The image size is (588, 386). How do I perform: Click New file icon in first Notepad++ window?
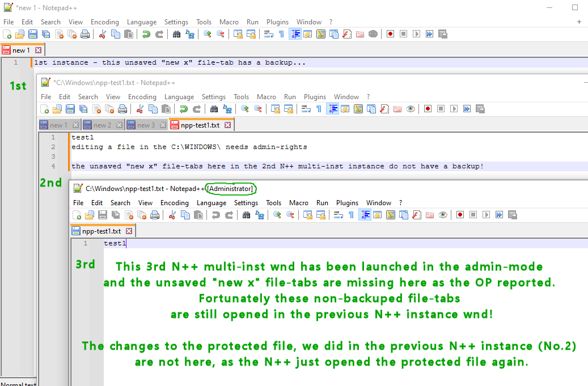click(7, 34)
